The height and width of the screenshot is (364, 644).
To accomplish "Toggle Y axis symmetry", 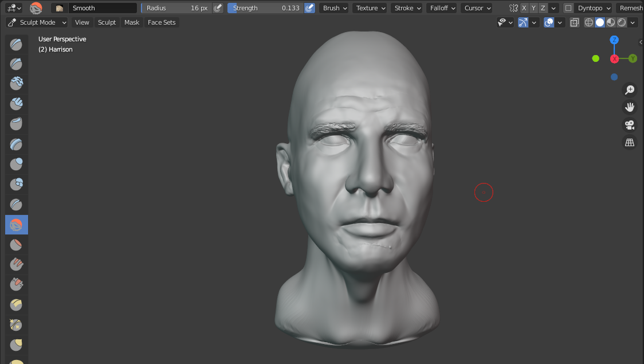I will tap(533, 8).
